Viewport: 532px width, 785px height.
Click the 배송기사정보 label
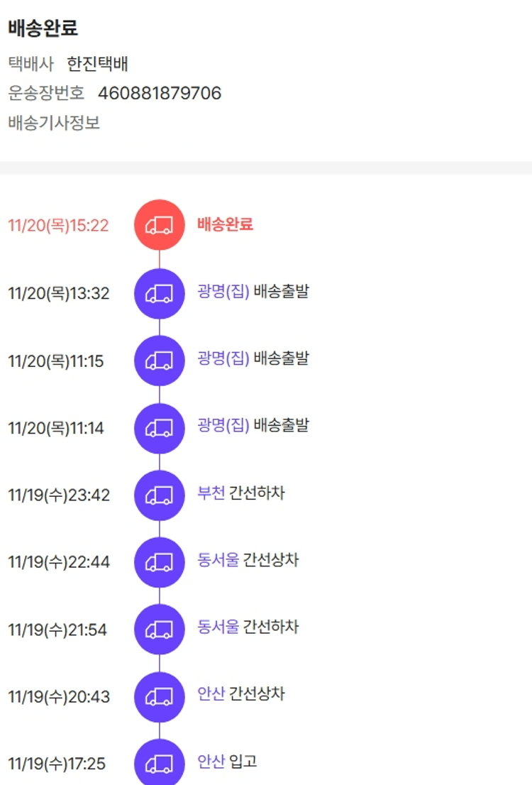[x=54, y=123]
